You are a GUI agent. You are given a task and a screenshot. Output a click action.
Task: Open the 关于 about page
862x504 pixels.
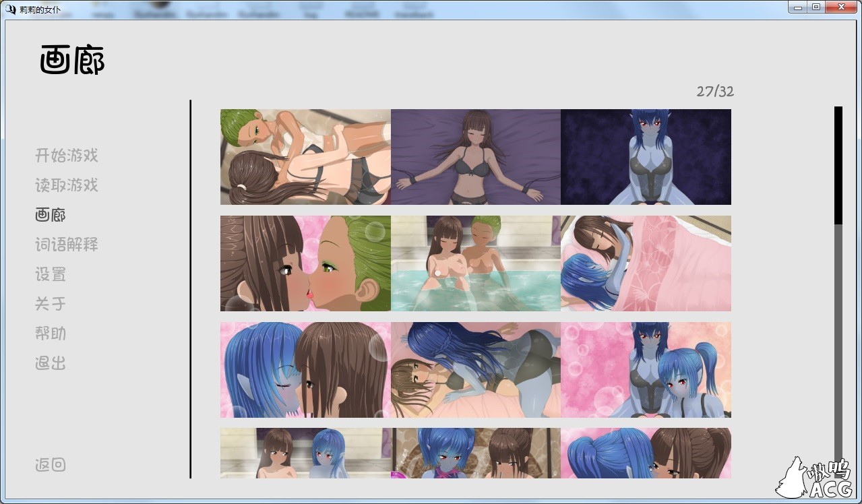point(51,304)
